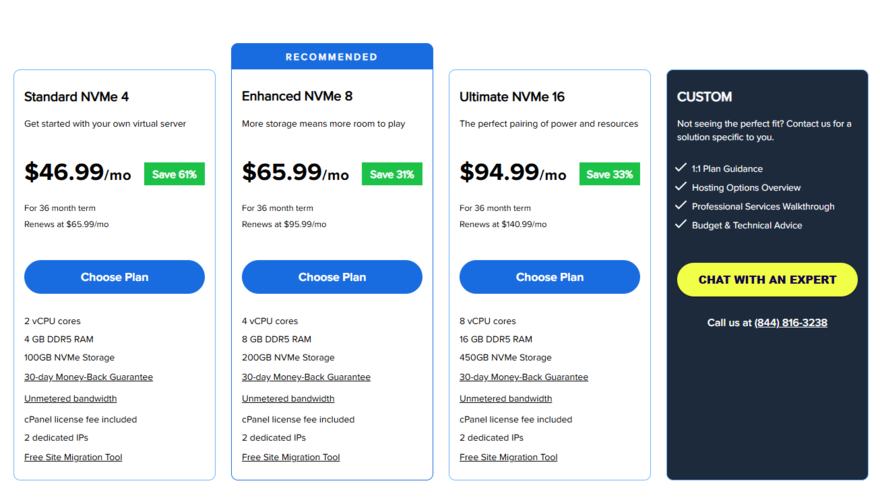The width and height of the screenshot is (880, 504).
Task: Open Enhanced plan's 30-day Money-Back Guarantee link
Action: pos(306,377)
